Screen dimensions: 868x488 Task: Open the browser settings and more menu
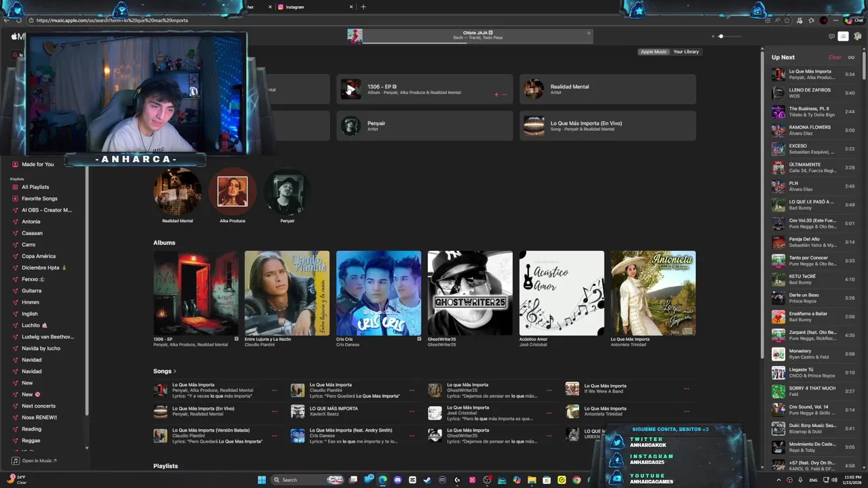835,20
